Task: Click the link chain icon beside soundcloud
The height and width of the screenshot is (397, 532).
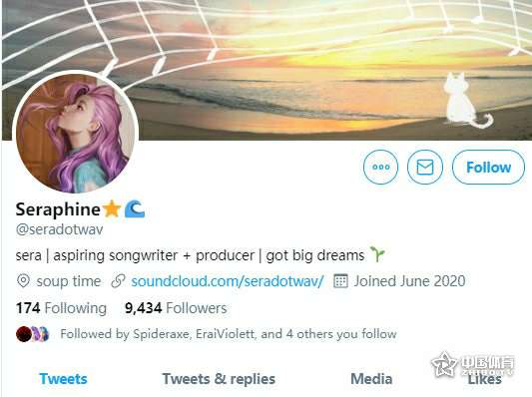Action: pos(119,281)
